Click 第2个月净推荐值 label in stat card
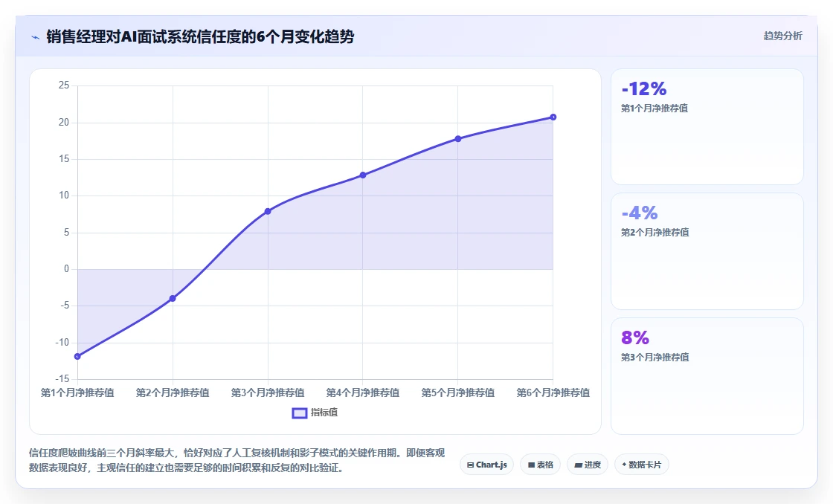 point(655,233)
